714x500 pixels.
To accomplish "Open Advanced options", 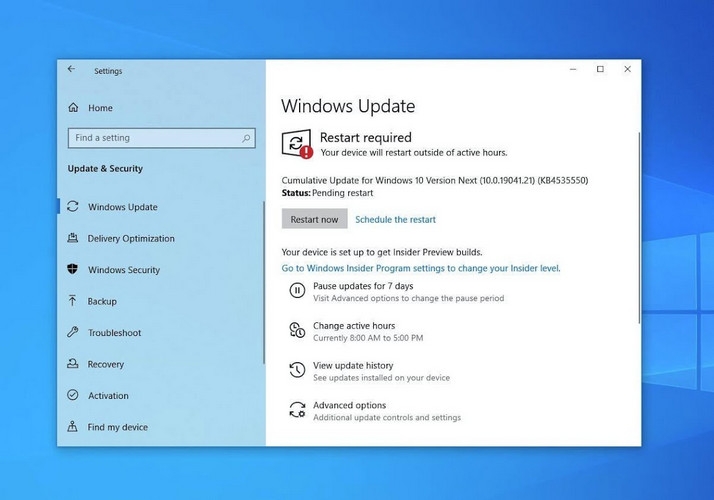I will 349,405.
